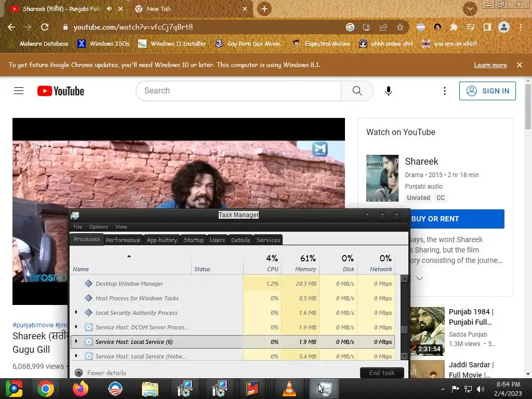Open Malware Database bookmark
This screenshot has height=399, width=532.
[39, 44]
